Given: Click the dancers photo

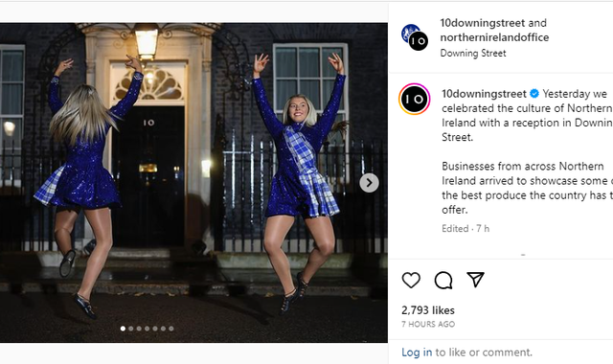Looking at the screenshot, I should 193,183.
